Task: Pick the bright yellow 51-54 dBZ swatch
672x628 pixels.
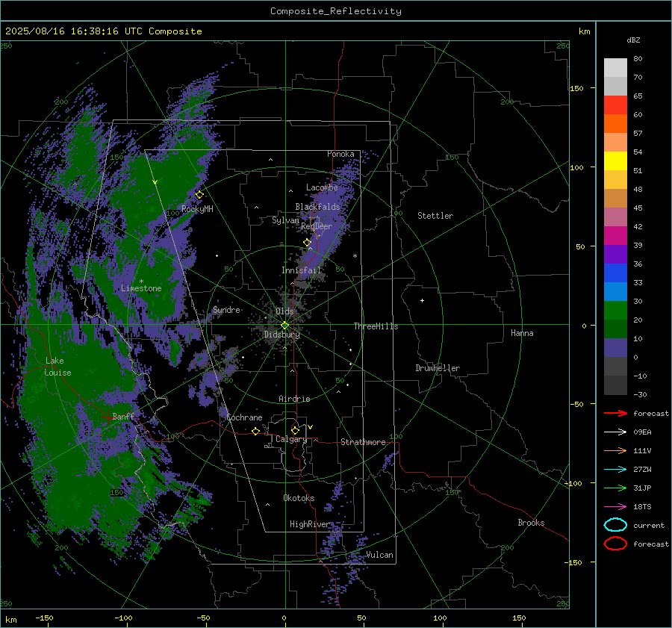Action: [615, 161]
